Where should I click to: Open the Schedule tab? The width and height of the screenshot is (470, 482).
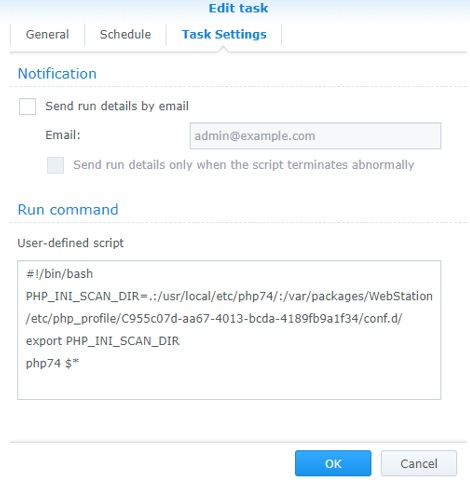pyautogui.click(x=125, y=34)
